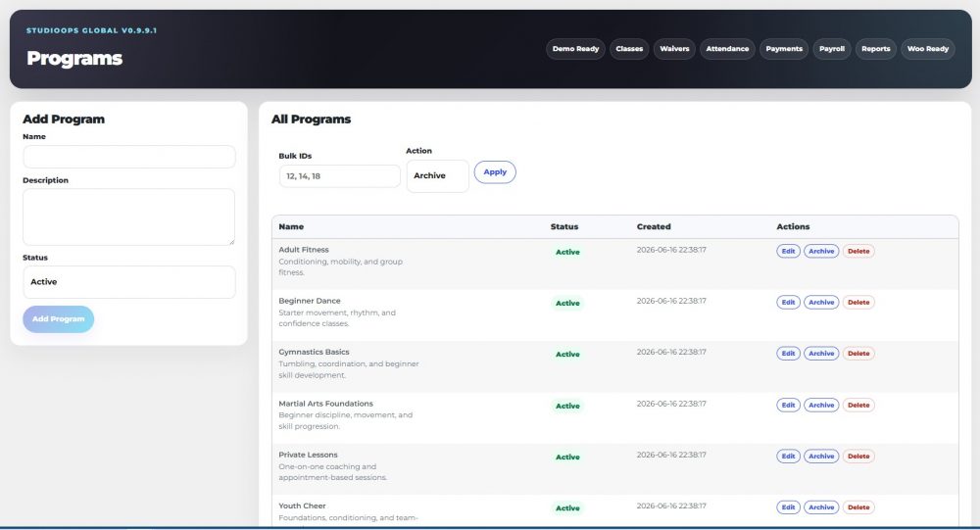Archive the Private Lessons program
Screen dimensions: 980x530
pyautogui.click(x=821, y=457)
